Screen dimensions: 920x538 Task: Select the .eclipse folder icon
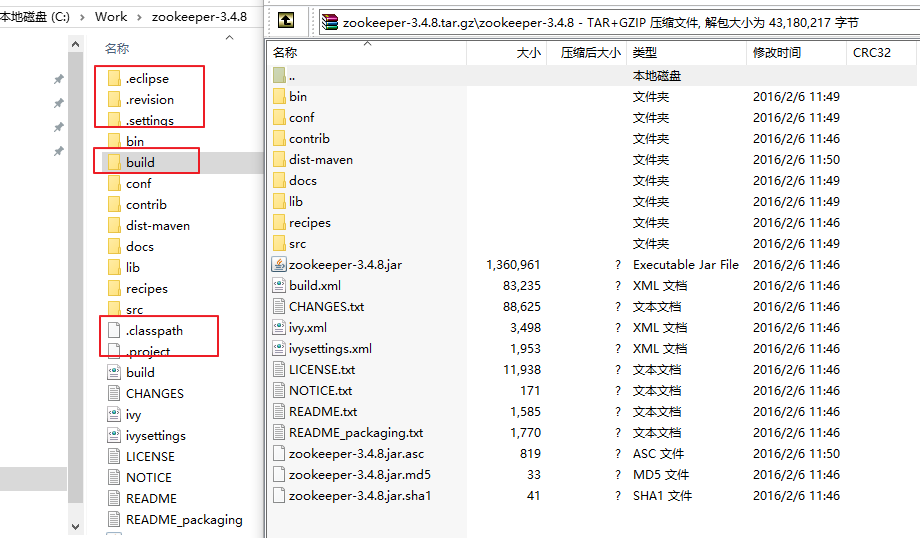click(x=114, y=78)
